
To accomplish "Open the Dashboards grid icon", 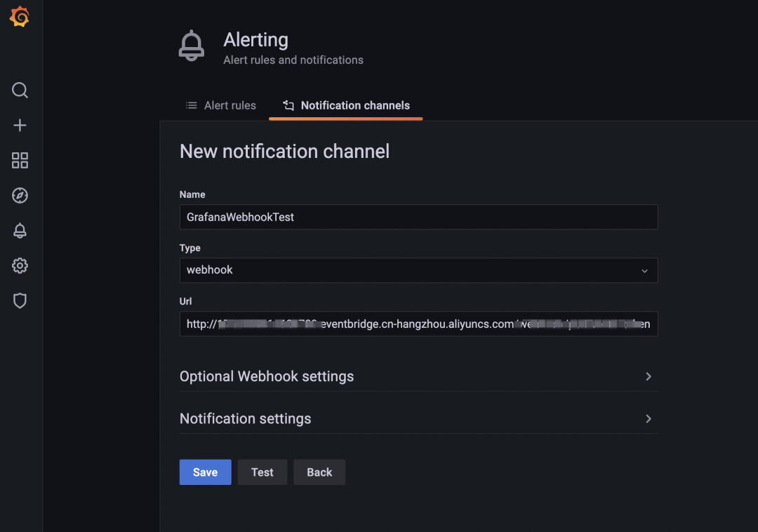I will 20,161.
